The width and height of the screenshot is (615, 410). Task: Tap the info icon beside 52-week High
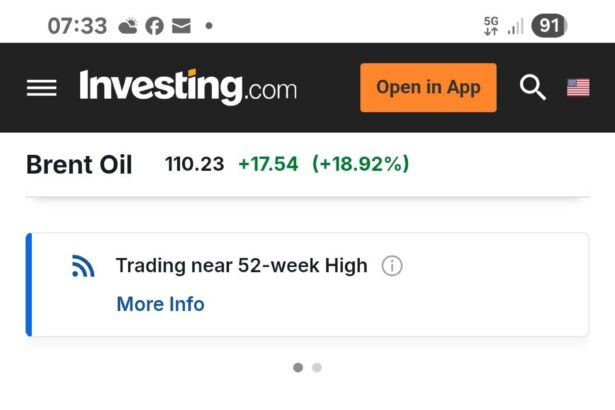(x=392, y=266)
